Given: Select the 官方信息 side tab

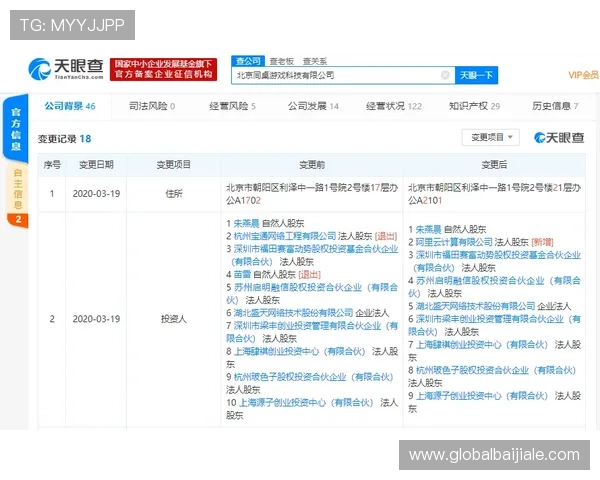Looking at the screenshot, I should (x=16, y=129).
